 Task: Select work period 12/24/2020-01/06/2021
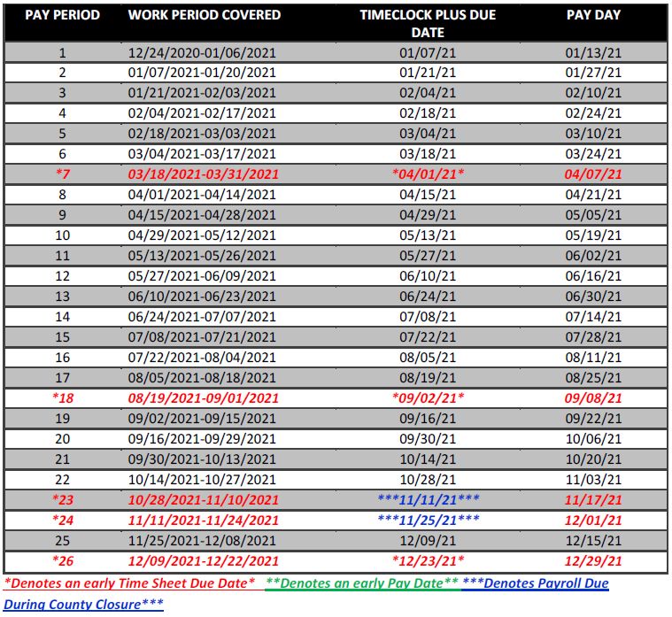coord(202,53)
